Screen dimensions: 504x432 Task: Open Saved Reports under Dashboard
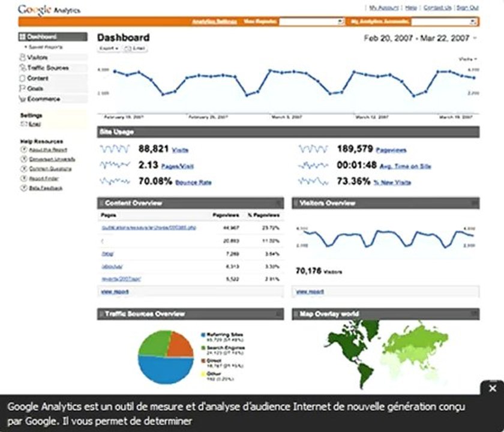[46, 47]
